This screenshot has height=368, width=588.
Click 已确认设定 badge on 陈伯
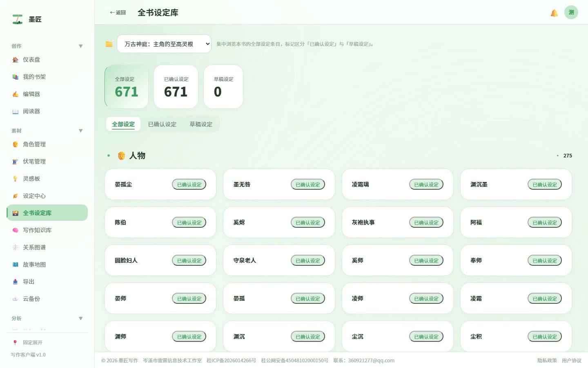pyautogui.click(x=189, y=222)
